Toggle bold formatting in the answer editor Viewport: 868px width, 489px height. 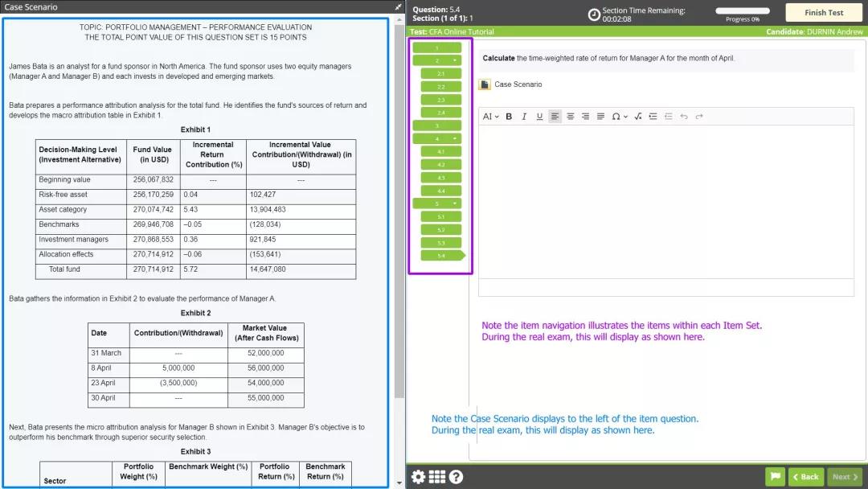(509, 117)
